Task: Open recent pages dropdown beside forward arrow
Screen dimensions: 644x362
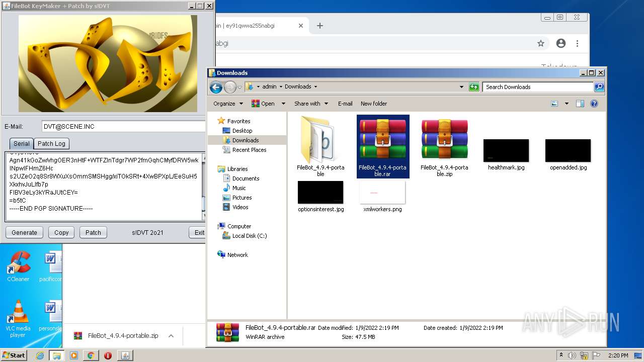Action: click(x=239, y=87)
